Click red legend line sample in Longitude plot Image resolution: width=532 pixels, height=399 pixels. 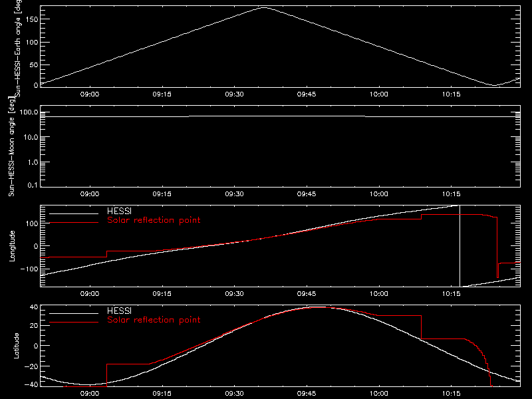(74, 223)
